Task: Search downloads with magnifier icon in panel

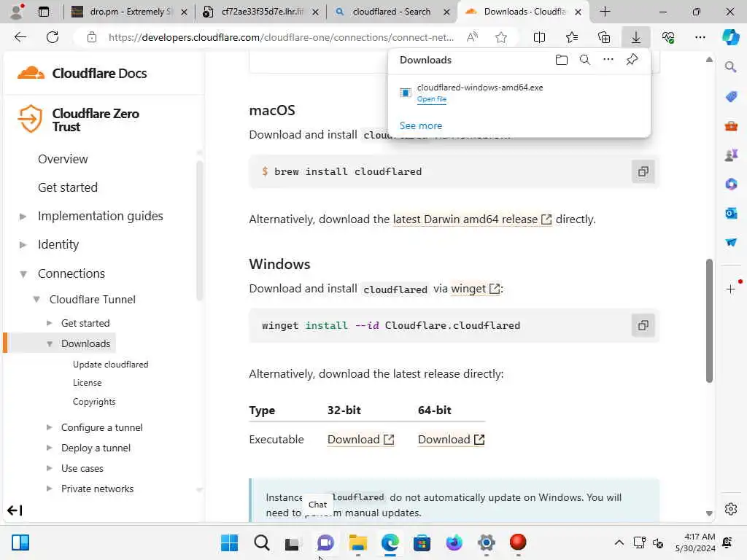Action: click(x=584, y=60)
